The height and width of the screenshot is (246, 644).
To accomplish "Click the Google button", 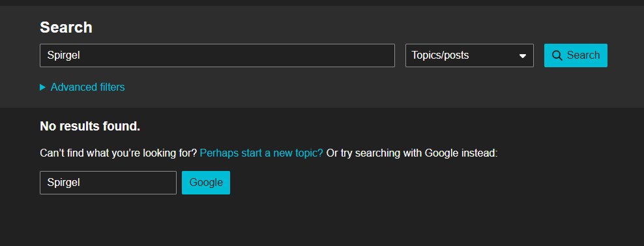I will pyautogui.click(x=206, y=183).
